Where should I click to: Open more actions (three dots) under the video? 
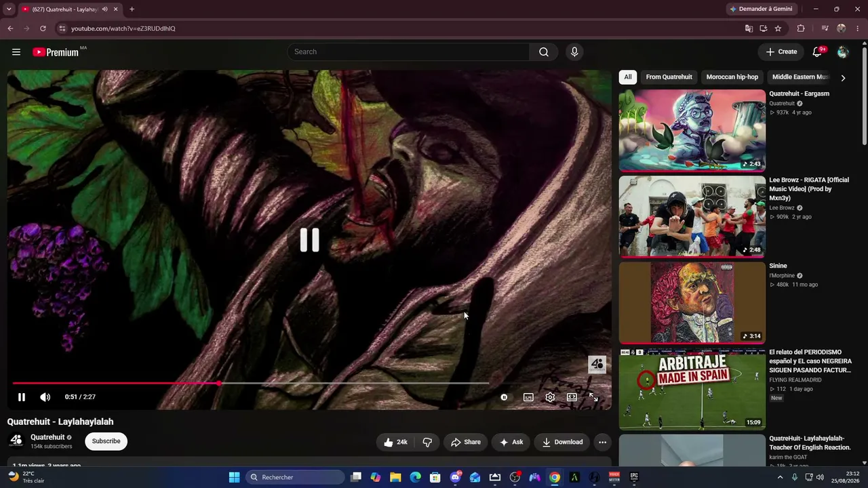pos(602,443)
